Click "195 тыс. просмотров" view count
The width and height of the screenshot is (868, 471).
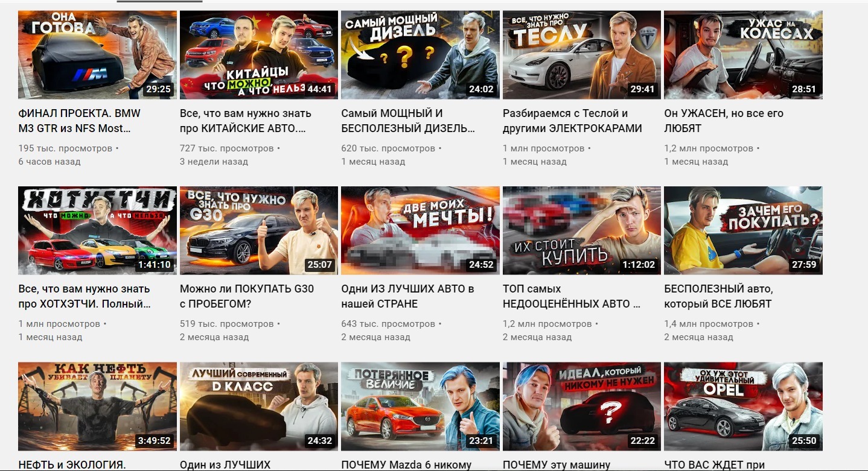click(x=65, y=148)
